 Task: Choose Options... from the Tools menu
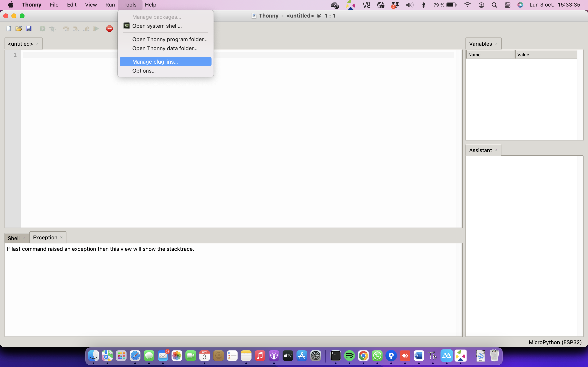click(x=144, y=71)
